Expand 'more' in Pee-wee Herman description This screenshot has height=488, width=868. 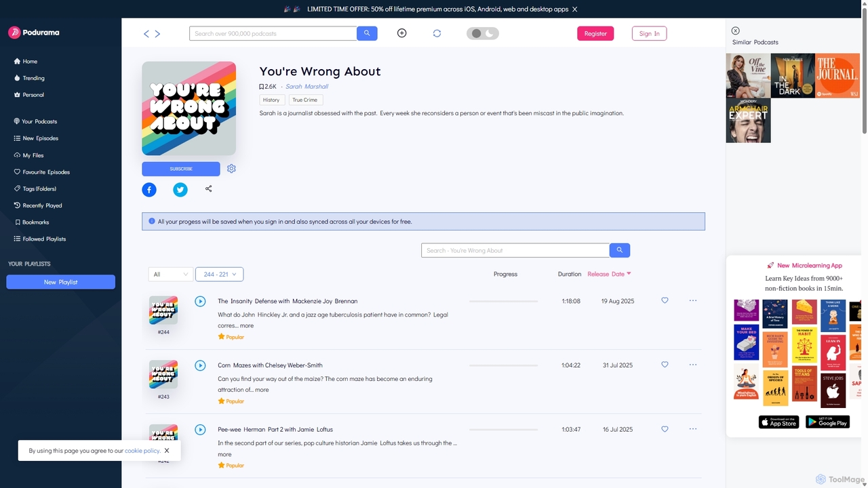pos(224,455)
